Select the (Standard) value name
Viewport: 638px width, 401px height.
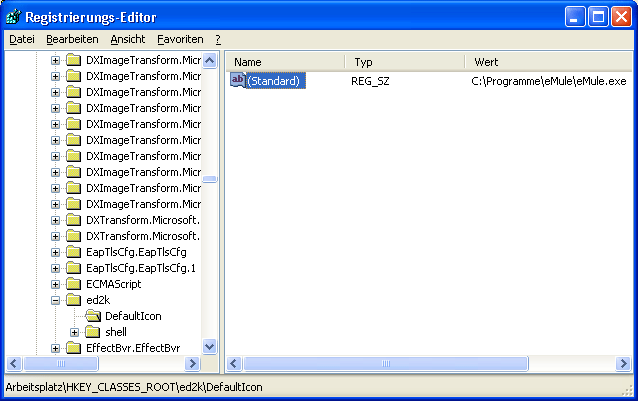pyautogui.click(x=275, y=81)
